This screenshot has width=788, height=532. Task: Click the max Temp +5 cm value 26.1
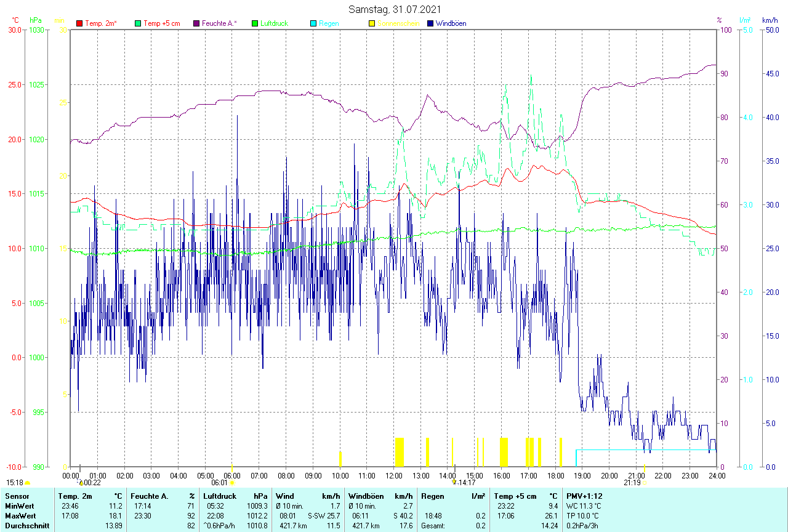[x=550, y=516]
